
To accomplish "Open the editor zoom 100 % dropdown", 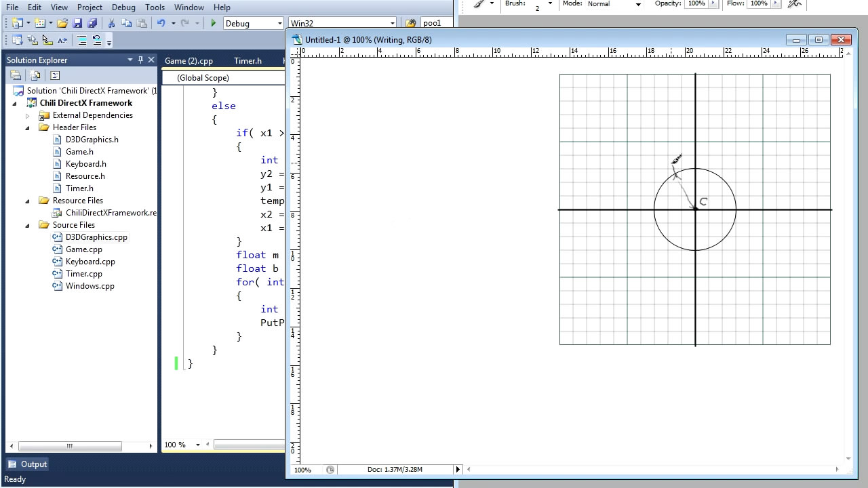I will pos(198,445).
